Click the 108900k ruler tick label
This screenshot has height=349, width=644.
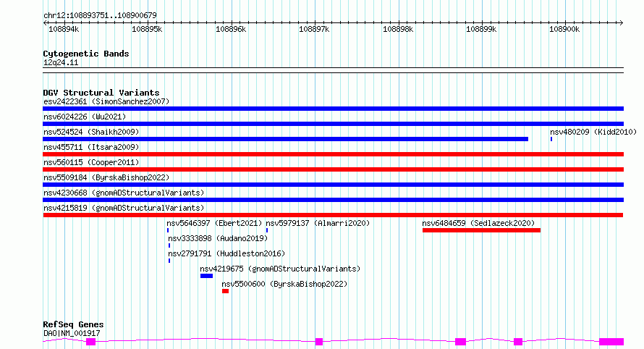(564, 29)
